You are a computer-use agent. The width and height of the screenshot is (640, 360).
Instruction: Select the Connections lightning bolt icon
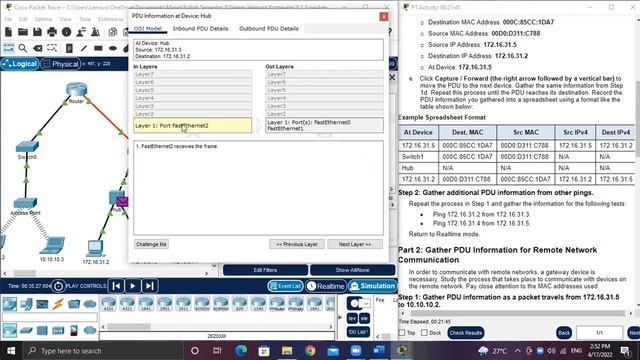click(58, 304)
